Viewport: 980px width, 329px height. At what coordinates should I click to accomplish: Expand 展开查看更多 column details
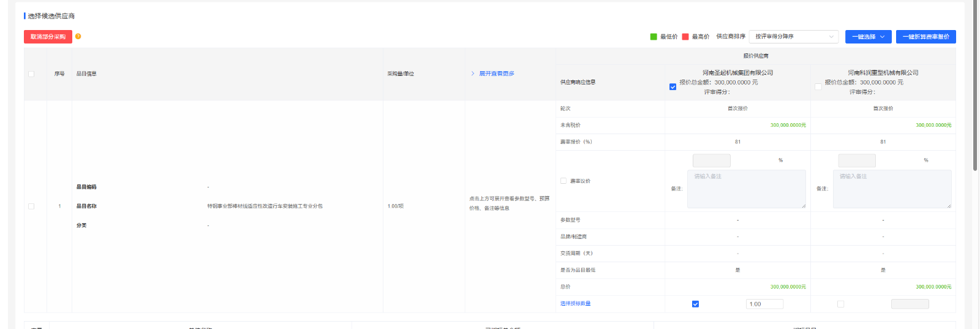496,74
